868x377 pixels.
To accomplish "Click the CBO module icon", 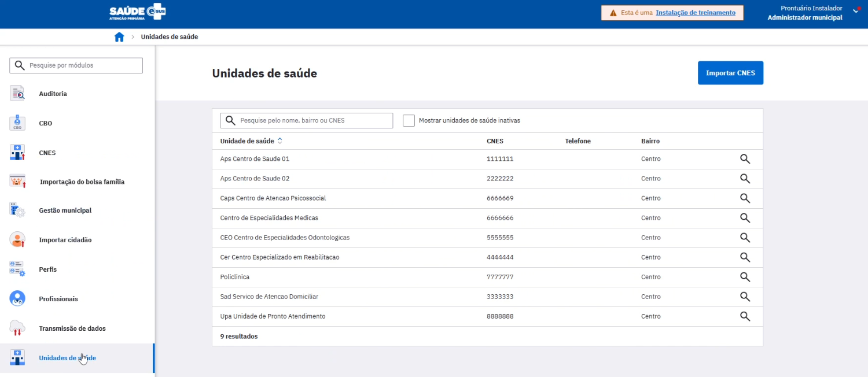I will point(17,123).
